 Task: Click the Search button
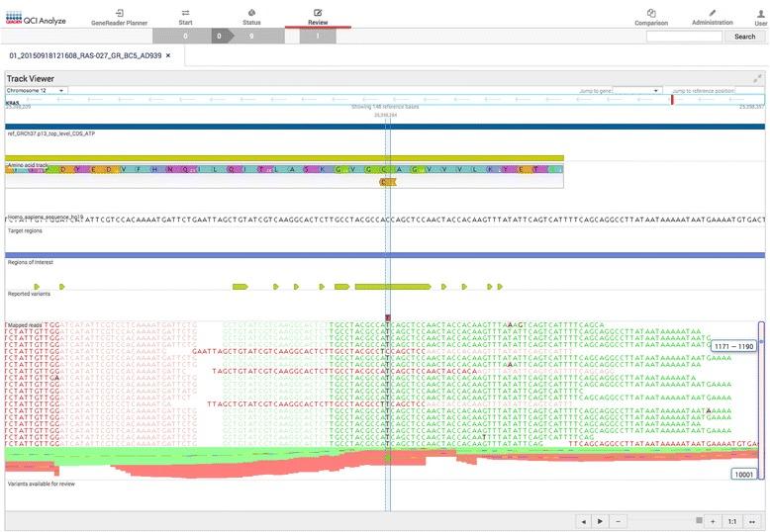(744, 37)
